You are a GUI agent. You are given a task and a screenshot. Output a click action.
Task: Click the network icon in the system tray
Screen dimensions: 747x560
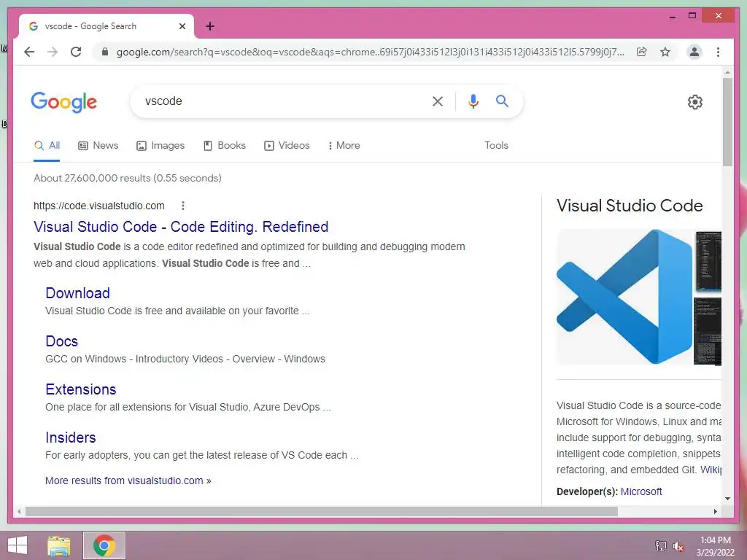coord(661,545)
